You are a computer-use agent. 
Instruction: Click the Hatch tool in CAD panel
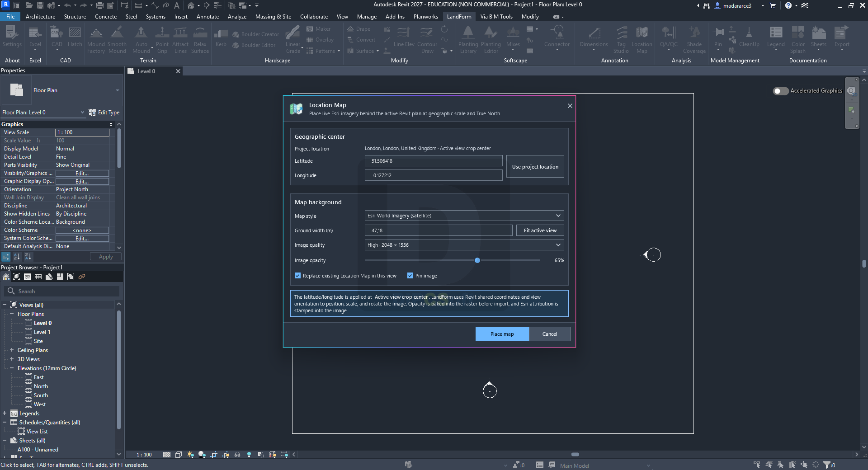75,37
